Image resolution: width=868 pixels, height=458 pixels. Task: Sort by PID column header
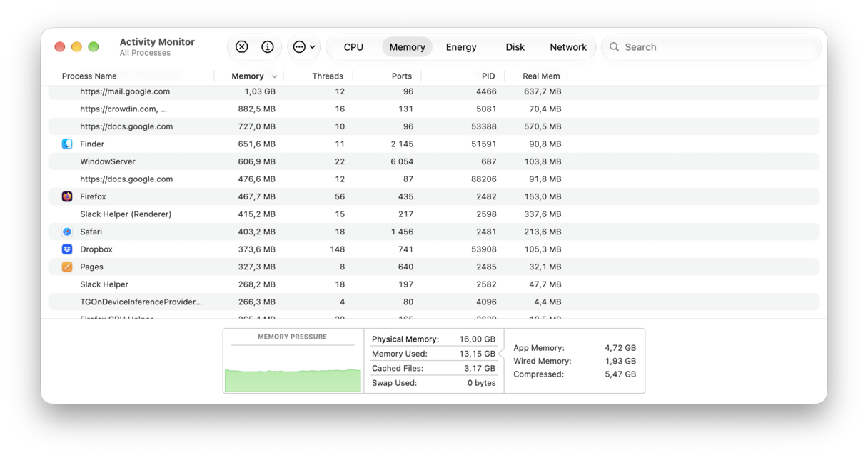(x=488, y=76)
